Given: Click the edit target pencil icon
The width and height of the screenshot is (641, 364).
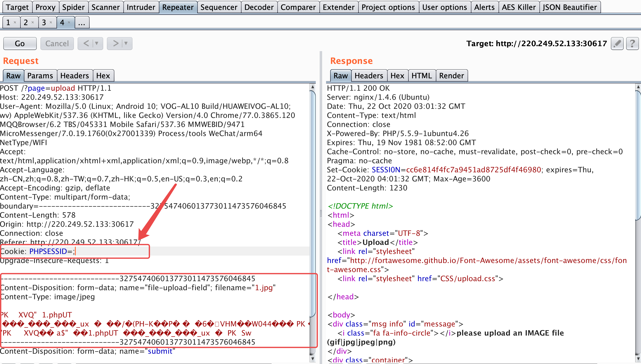Looking at the screenshot, I should point(617,43).
